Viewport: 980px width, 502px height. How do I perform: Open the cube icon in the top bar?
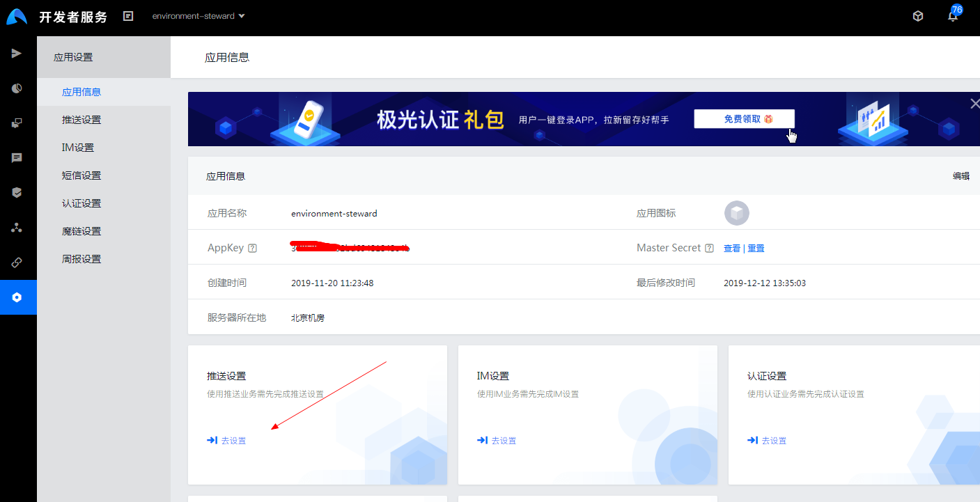click(x=918, y=16)
